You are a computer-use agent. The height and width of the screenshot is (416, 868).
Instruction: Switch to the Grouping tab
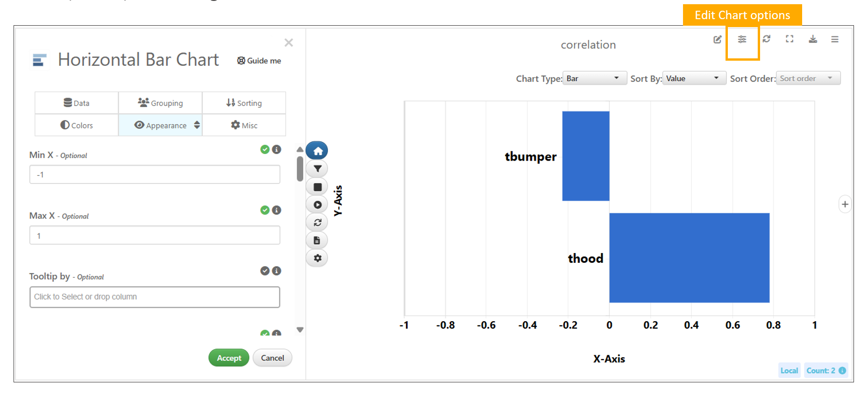pyautogui.click(x=160, y=103)
